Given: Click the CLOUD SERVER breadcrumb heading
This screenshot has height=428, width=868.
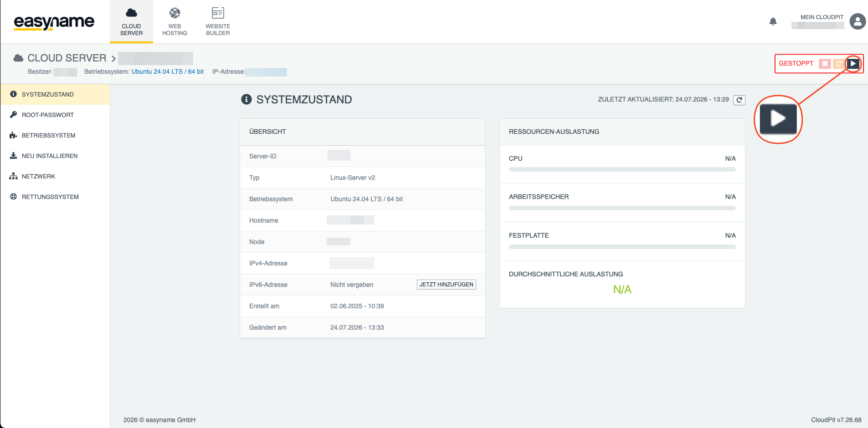Looking at the screenshot, I should coord(67,58).
